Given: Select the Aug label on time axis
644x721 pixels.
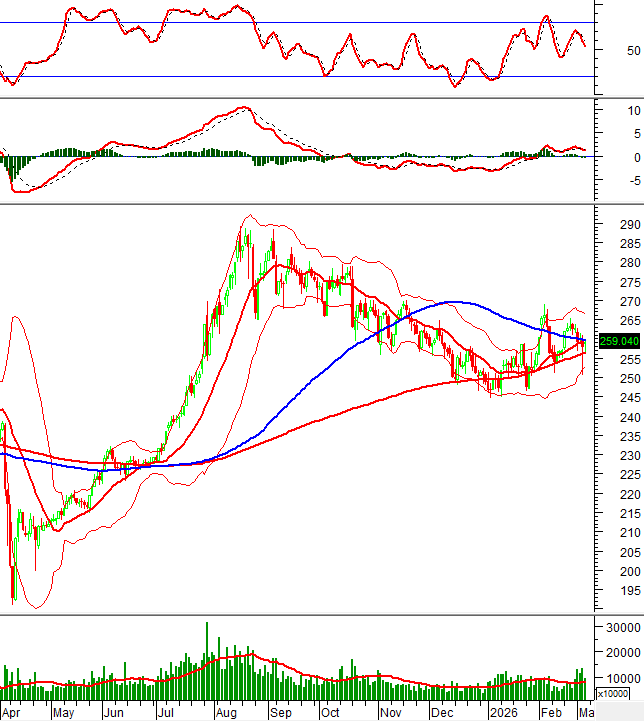Looking at the screenshot, I should tap(227, 713).
